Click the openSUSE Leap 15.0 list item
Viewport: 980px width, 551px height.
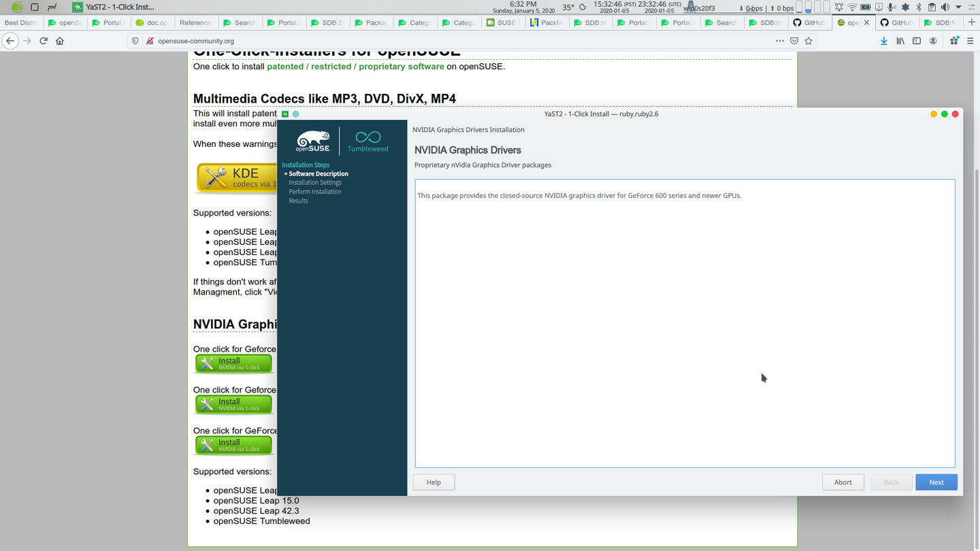point(256,501)
